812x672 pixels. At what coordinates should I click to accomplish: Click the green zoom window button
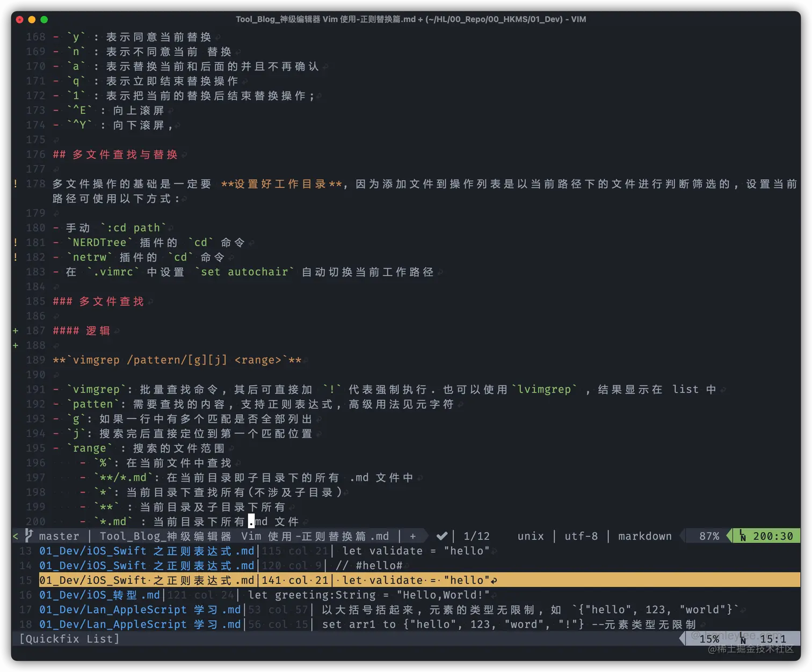pos(44,19)
